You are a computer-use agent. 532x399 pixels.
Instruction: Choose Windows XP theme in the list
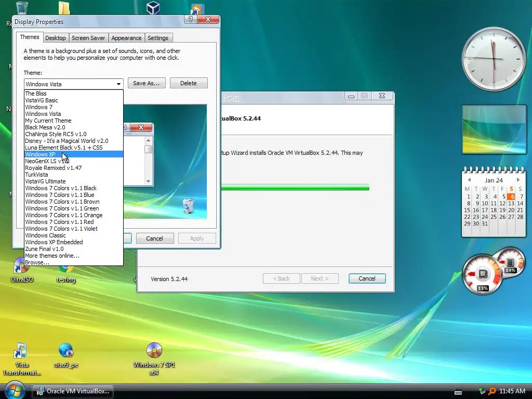[74, 154]
